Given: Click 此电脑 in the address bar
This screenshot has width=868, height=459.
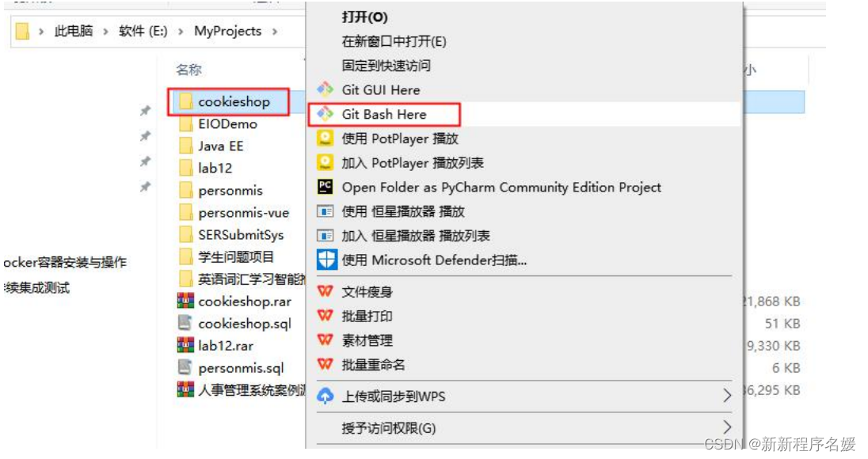Looking at the screenshot, I should (73, 31).
